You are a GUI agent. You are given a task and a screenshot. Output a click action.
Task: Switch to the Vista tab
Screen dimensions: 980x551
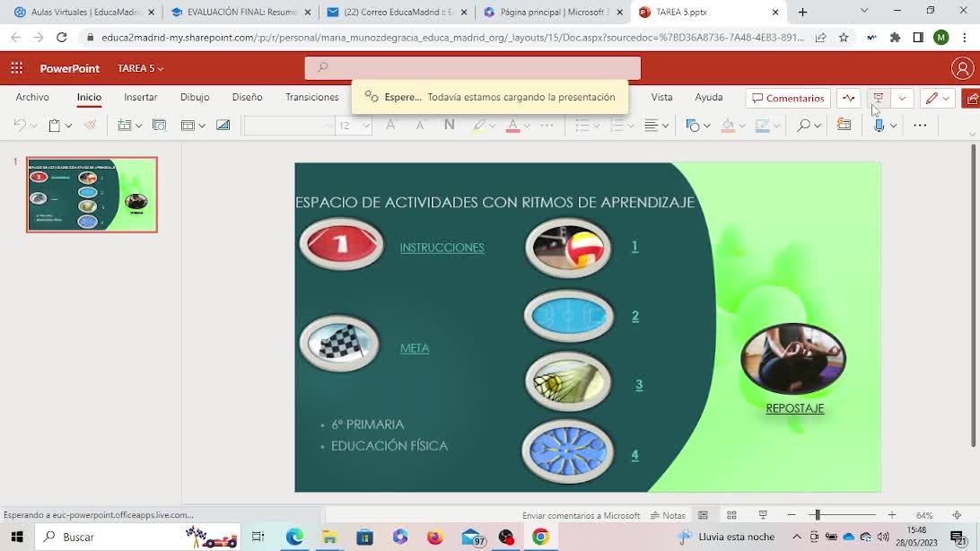(662, 98)
